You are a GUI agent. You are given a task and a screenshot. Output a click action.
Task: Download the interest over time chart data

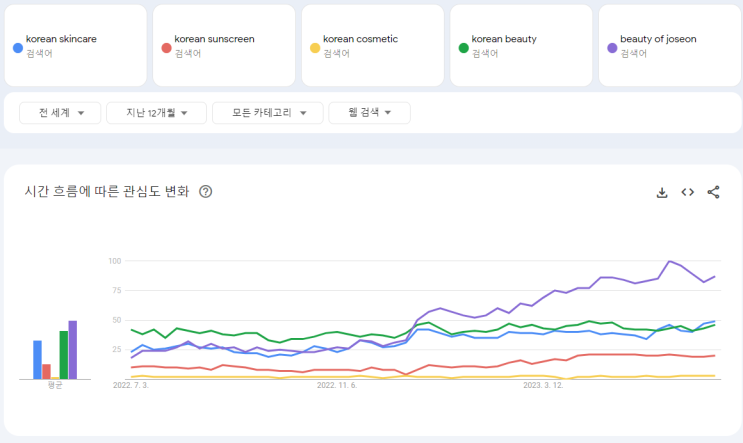(x=662, y=193)
